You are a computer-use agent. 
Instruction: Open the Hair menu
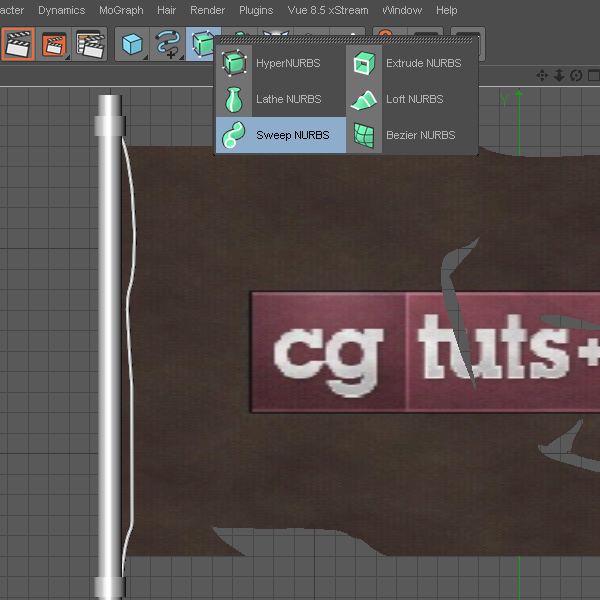coord(166,10)
